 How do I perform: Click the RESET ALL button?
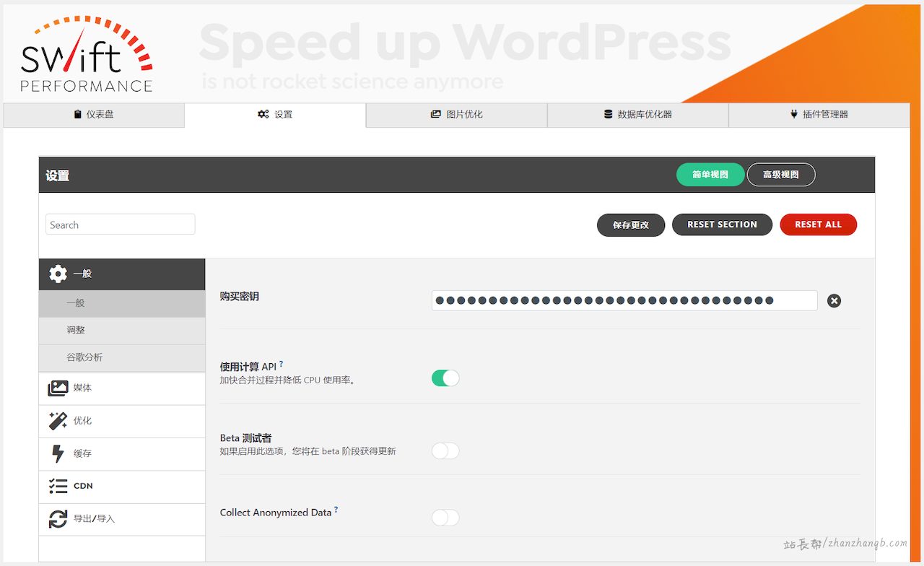click(x=818, y=225)
